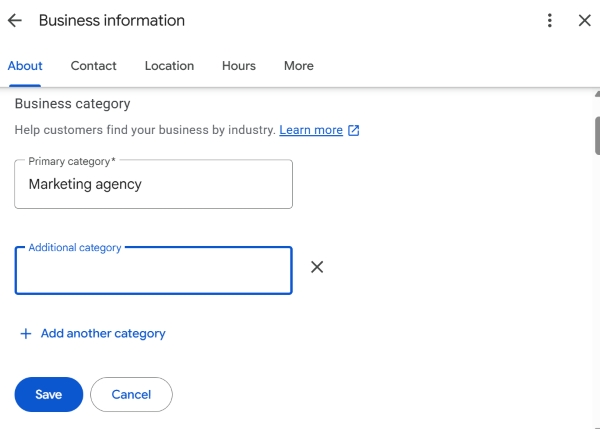Click the Primary category field with Marketing agency
600x429 pixels.
pos(153,184)
